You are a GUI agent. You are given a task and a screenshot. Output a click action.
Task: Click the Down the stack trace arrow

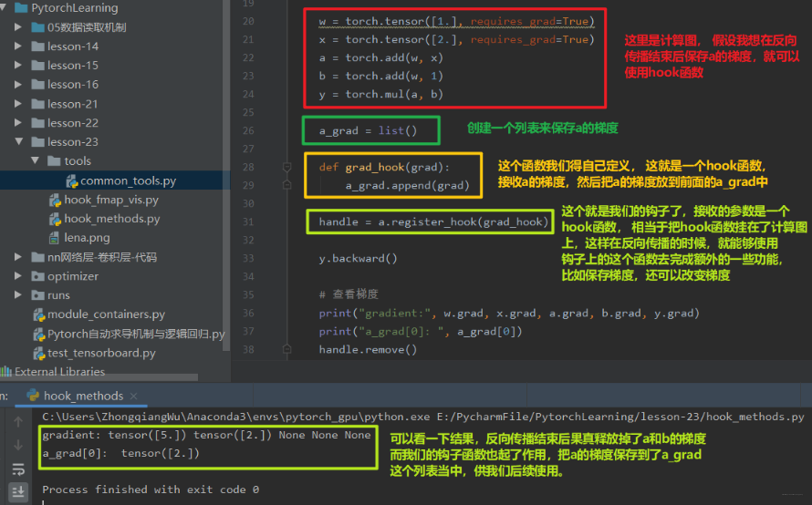(x=18, y=445)
